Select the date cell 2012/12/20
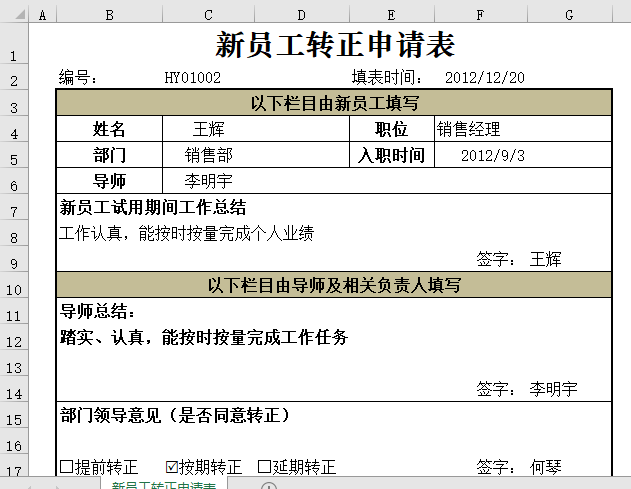Viewport: 631px width, 489px height. tap(484, 77)
